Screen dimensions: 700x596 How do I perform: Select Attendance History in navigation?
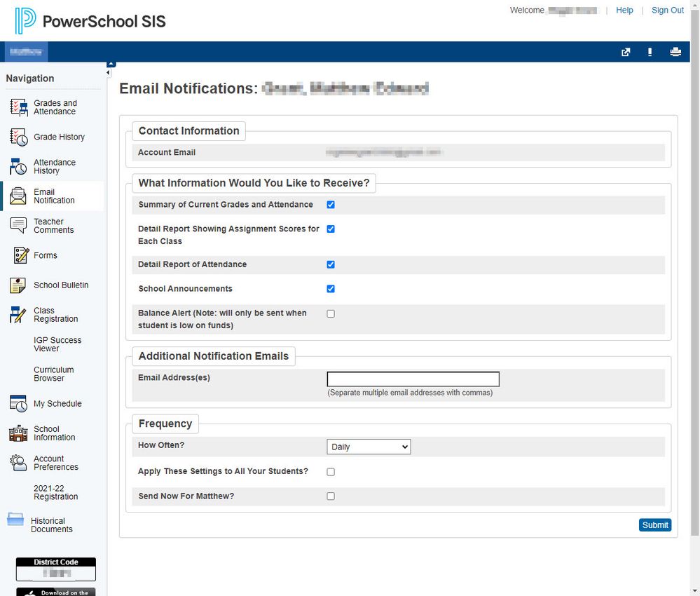[54, 167]
